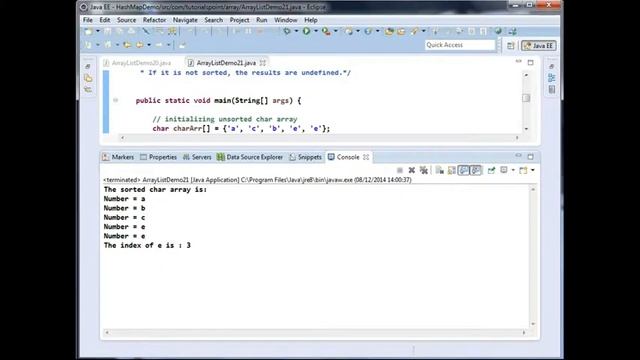Click console line 'Number = b'

pyautogui.click(x=124, y=208)
